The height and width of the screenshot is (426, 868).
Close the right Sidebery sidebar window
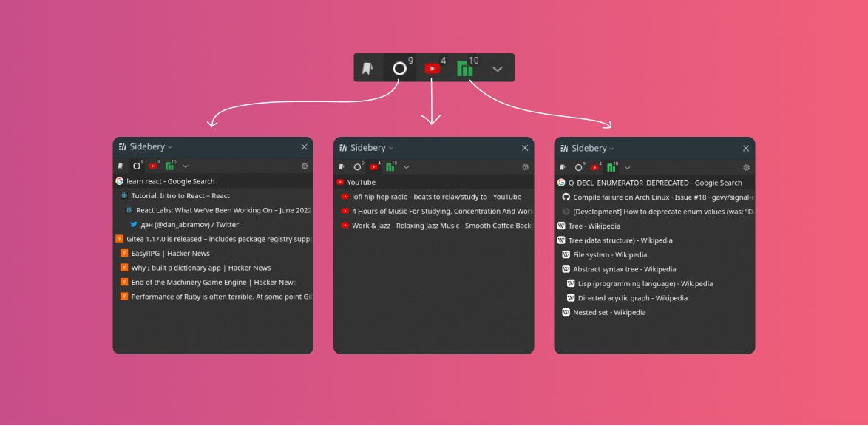point(746,149)
